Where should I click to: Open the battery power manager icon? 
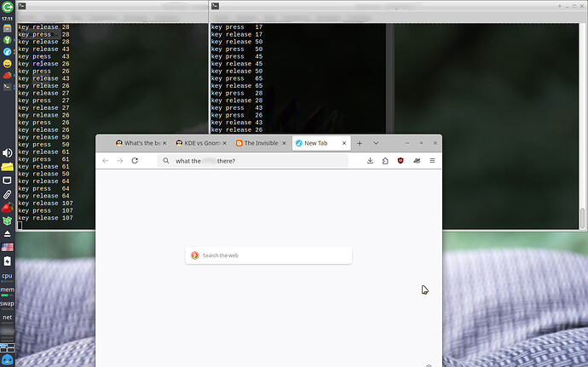coord(7,261)
